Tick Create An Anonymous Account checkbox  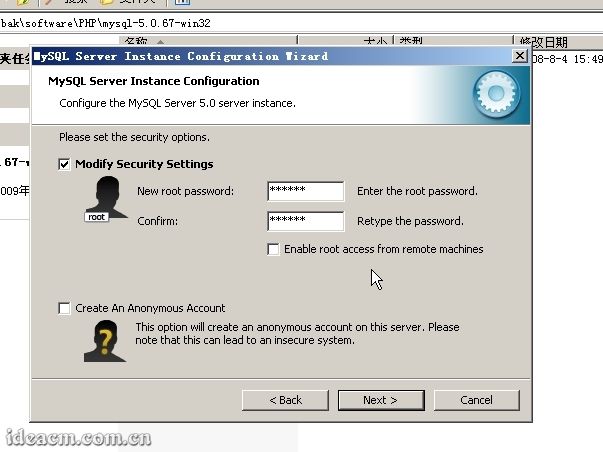(x=65, y=308)
